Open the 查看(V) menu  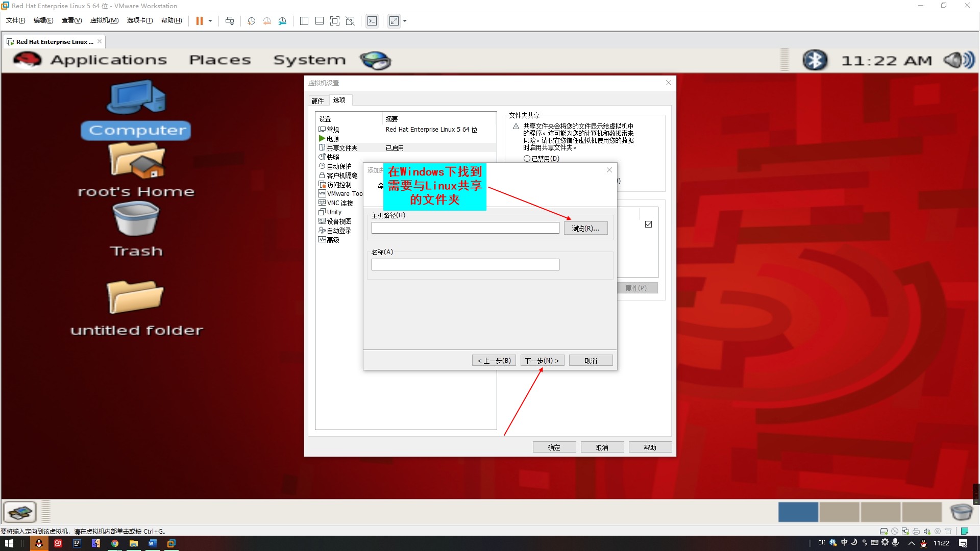coord(71,20)
